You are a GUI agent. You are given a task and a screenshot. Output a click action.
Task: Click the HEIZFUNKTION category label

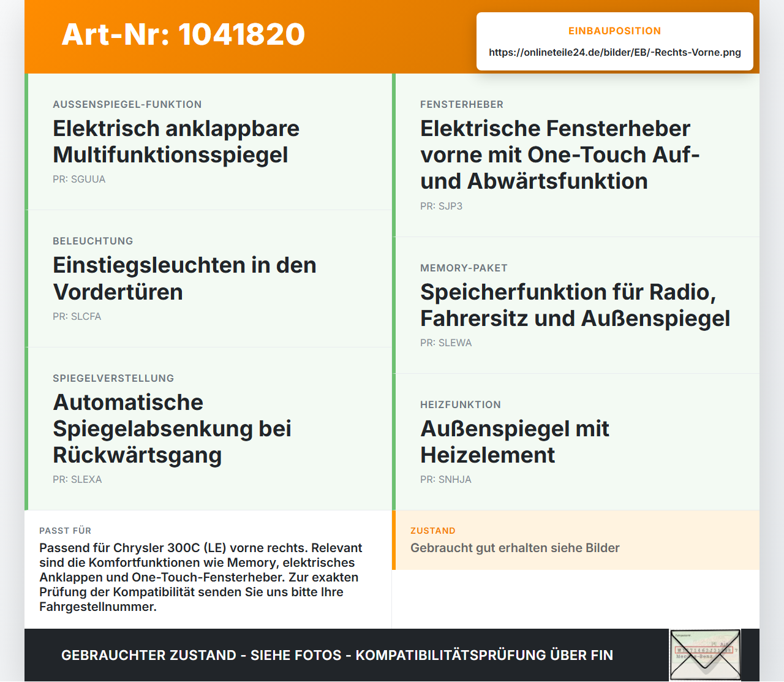[461, 404]
